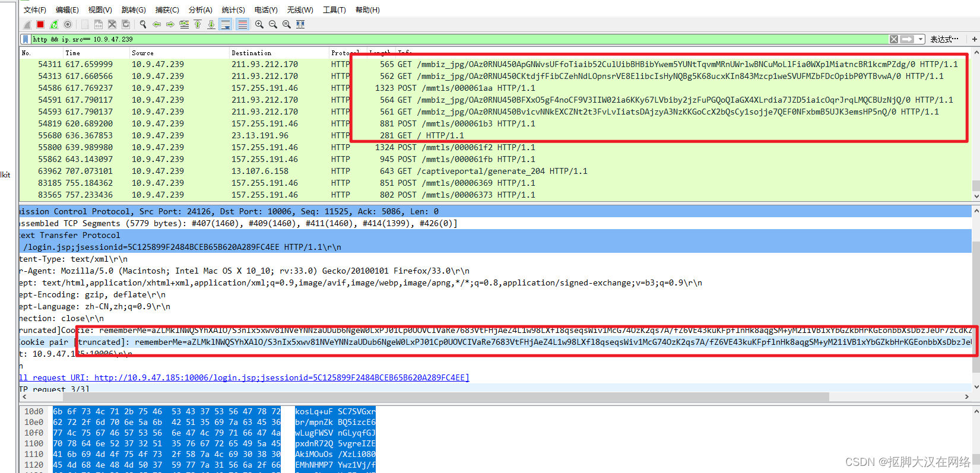
Task: Toggle auto-scroll during live capture
Action: coord(226,24)
